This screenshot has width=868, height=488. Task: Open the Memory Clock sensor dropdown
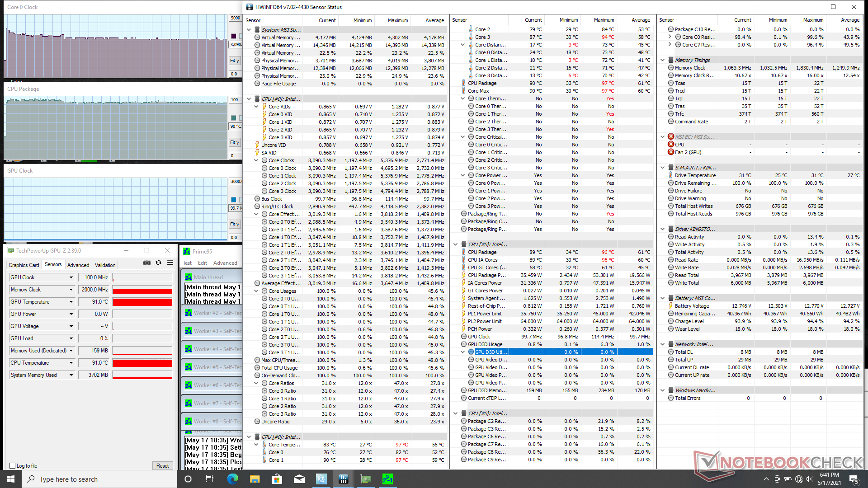[x=71, y=290]
